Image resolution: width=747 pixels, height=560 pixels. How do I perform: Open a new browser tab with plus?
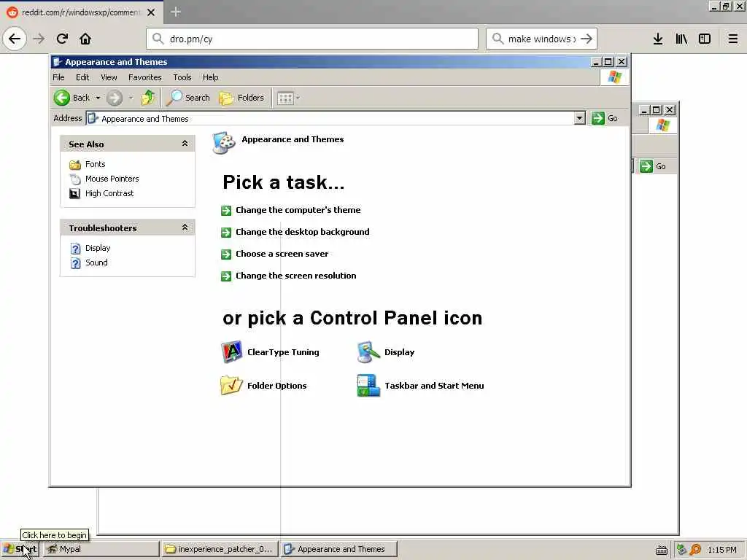coord(176,12)
